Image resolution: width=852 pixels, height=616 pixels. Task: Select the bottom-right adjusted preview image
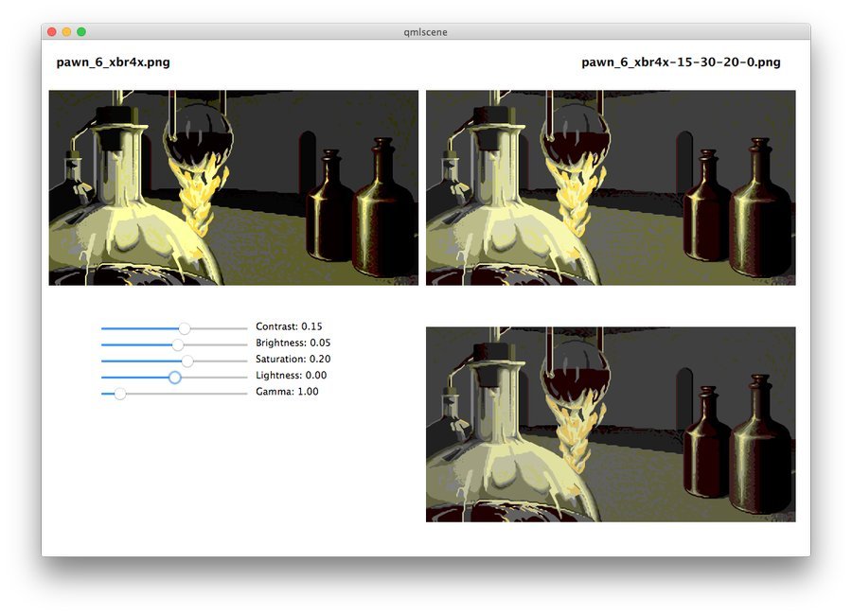611,424
